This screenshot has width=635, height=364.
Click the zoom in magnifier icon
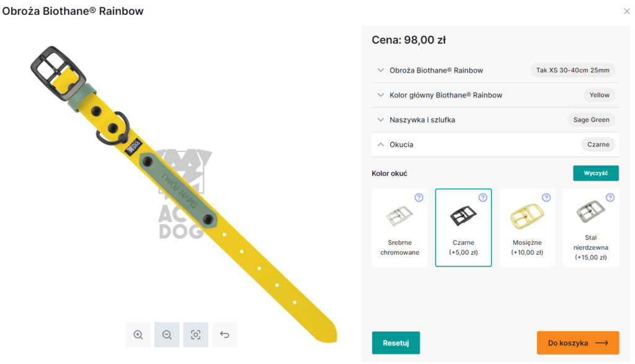[138, 335]
